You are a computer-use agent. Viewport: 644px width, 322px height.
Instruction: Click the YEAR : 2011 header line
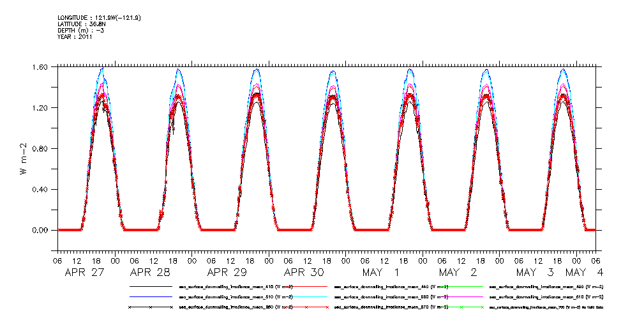75,37
